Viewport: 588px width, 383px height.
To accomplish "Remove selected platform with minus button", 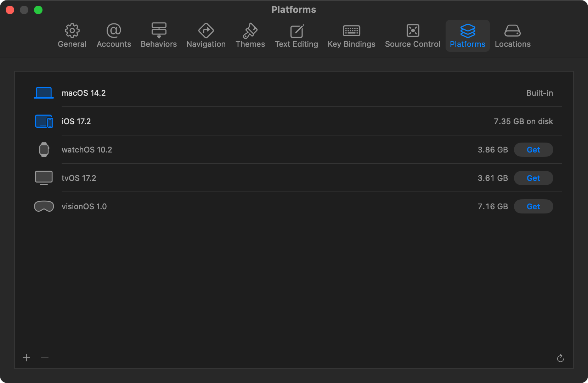I will (x=45, y=358).
